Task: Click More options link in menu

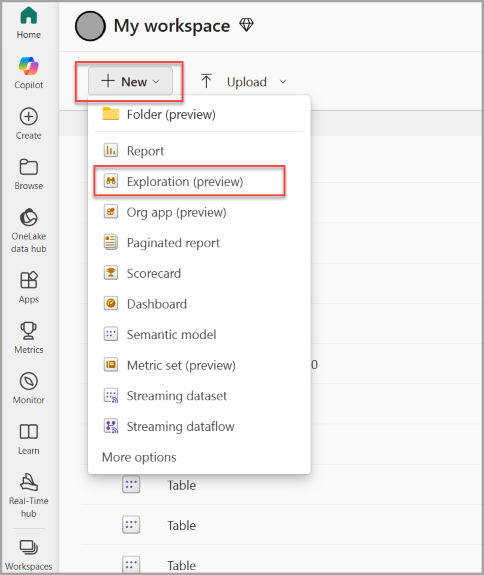Action: [x=139, y=457]
